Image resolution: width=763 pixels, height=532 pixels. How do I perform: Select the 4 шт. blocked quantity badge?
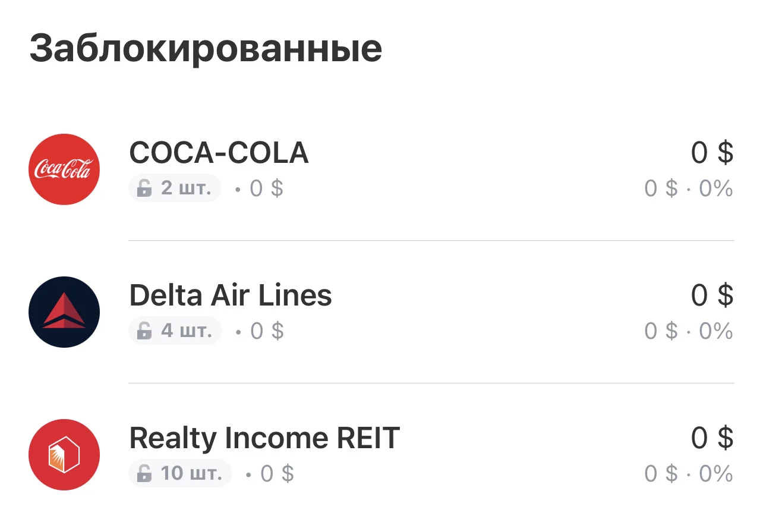point(175,331)
